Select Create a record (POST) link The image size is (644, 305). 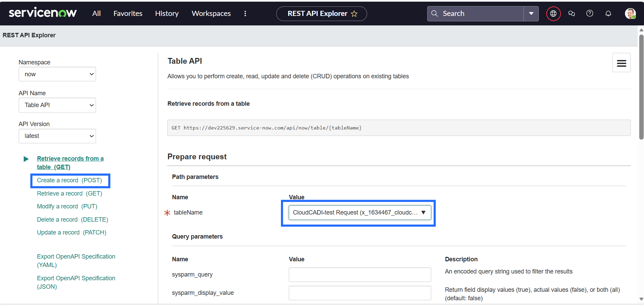(69, 180)
